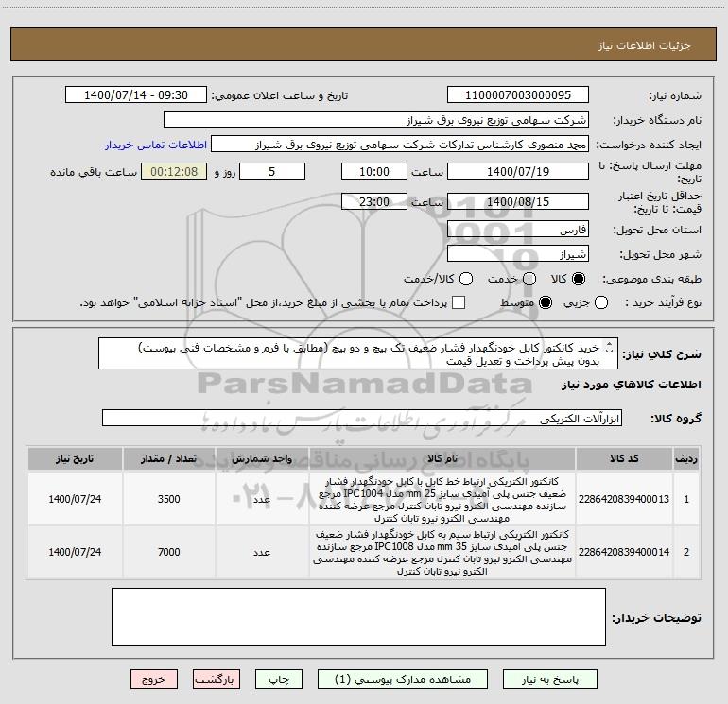Click the need date in row 2
This screenshot has width=728, height=704.
click(x=75, y=552)
